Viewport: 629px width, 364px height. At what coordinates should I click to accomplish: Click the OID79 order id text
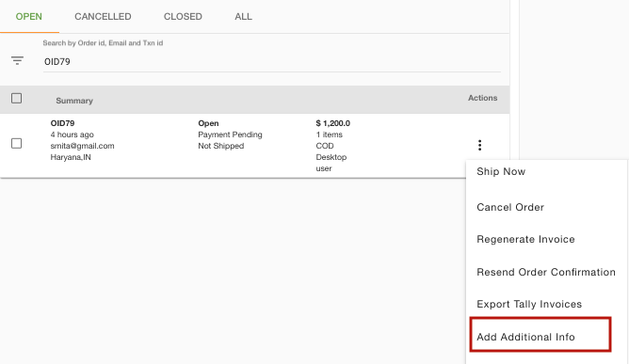click(x=62, y=123)
